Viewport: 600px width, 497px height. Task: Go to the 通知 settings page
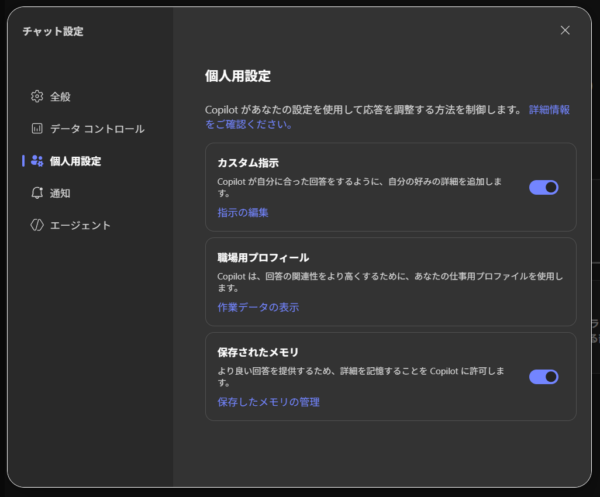click(x=61, y=193)
